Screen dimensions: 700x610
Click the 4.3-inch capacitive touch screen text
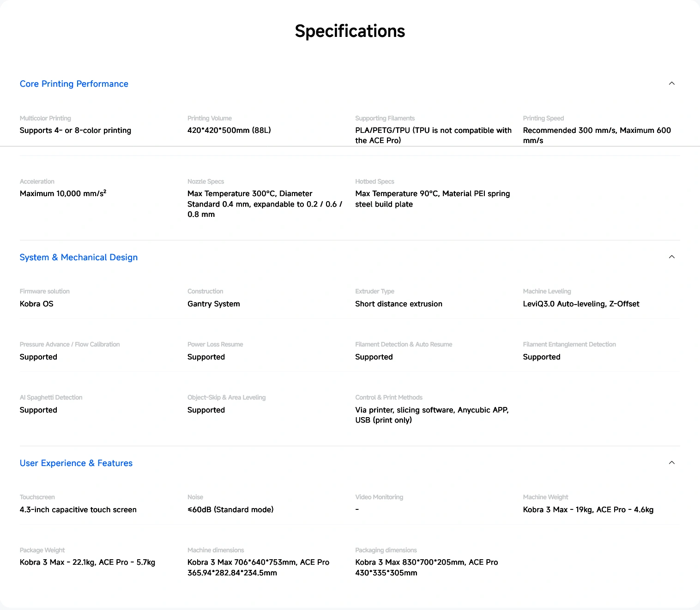pyautogui.click(x=78, y=510)
